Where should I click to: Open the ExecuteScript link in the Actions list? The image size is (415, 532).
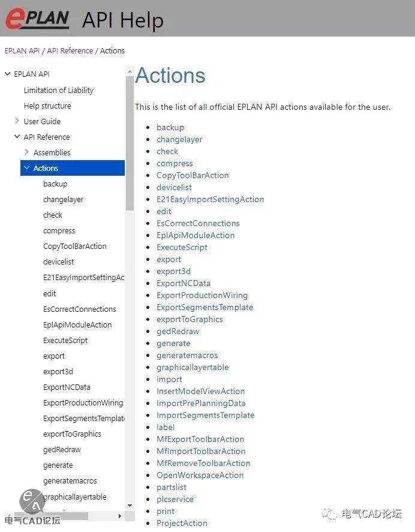click(x=182, y=247)
